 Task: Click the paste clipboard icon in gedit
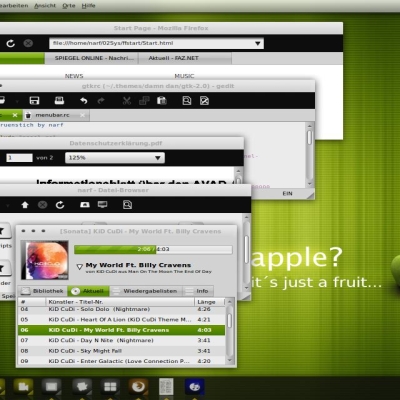click(x=162, y=101)
